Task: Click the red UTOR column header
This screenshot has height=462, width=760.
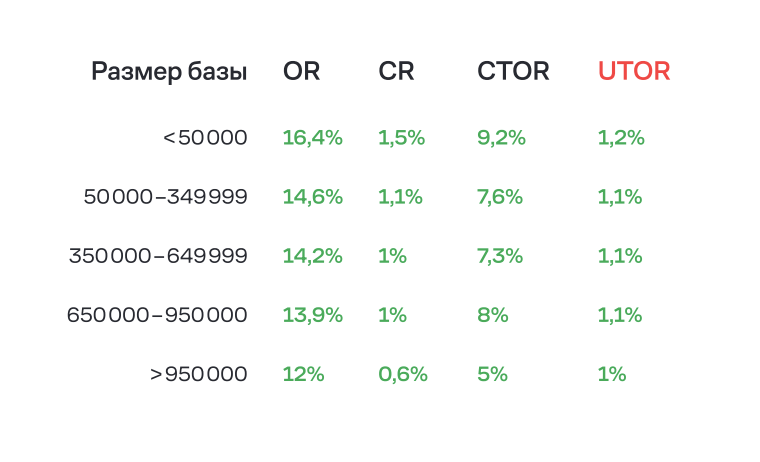Action: pos(634,72)
